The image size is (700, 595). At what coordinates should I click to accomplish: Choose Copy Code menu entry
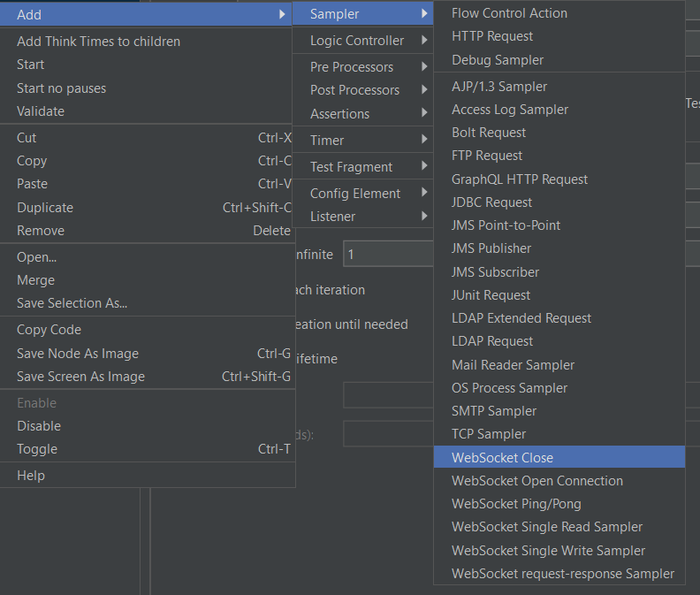point(49,330)
